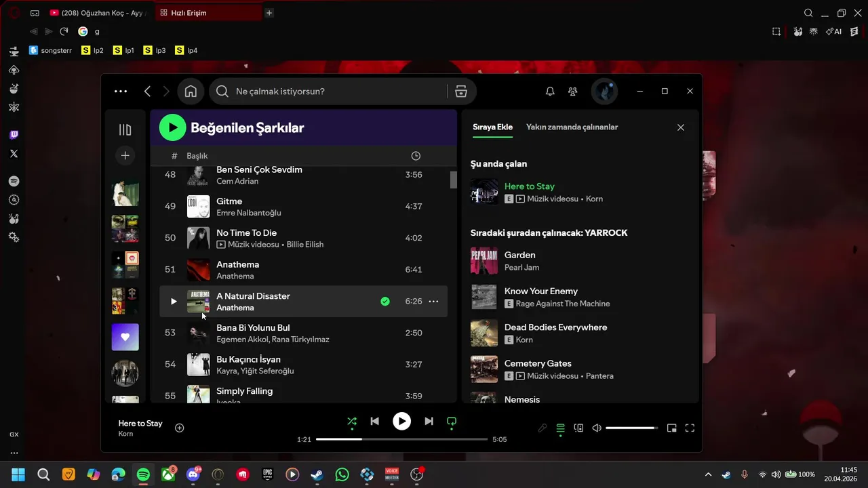Select Hızlı Erişim browser tab
Image resolution: width=868 pixels, height=488 pixels.
click(209, 13)
